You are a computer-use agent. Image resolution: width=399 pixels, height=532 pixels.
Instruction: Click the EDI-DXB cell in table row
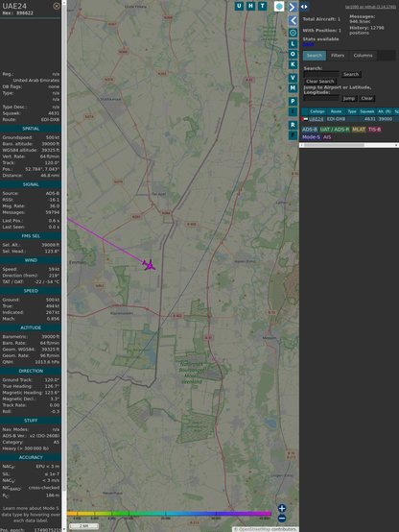point(336,119)
